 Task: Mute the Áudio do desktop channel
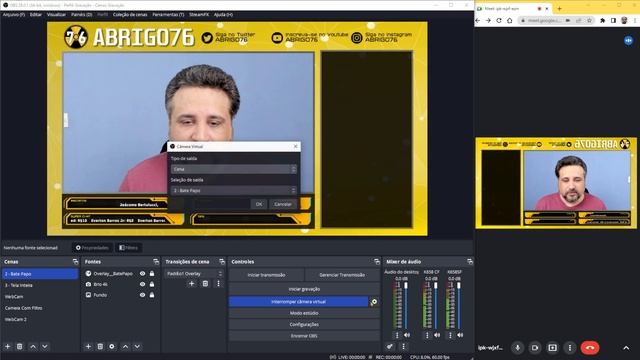tap(407, 335)
